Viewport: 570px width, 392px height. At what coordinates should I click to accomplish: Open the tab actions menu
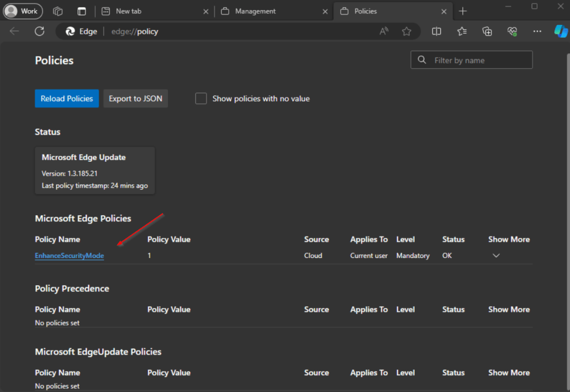click(81, 11)
